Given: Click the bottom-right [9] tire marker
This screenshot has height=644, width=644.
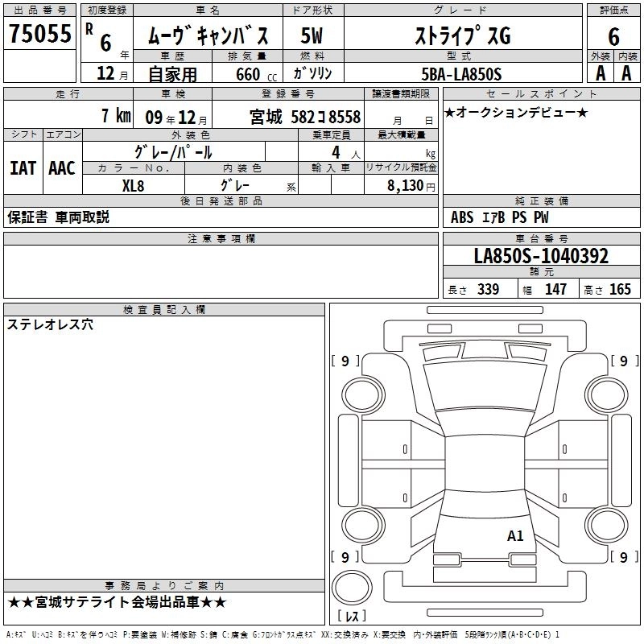Looking at the screenshot, I should (623, 557).
